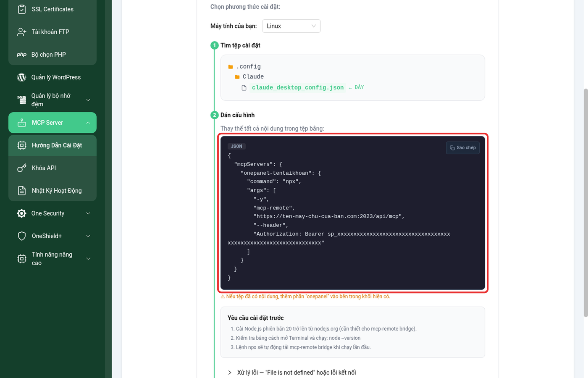Click the copy icon in Sao chép button
The height and width of the screenshot is (378, 588).
tap(452, 148)
